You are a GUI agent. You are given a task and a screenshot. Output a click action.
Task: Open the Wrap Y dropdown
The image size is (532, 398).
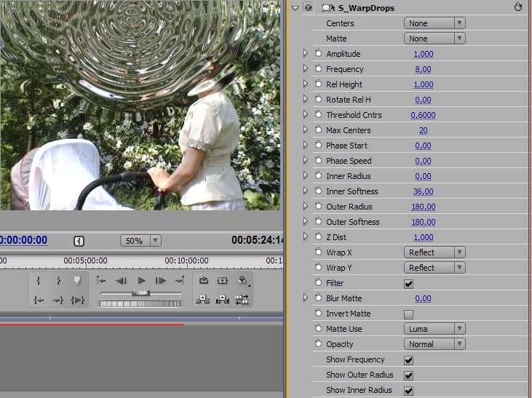[x=434, y=267]
